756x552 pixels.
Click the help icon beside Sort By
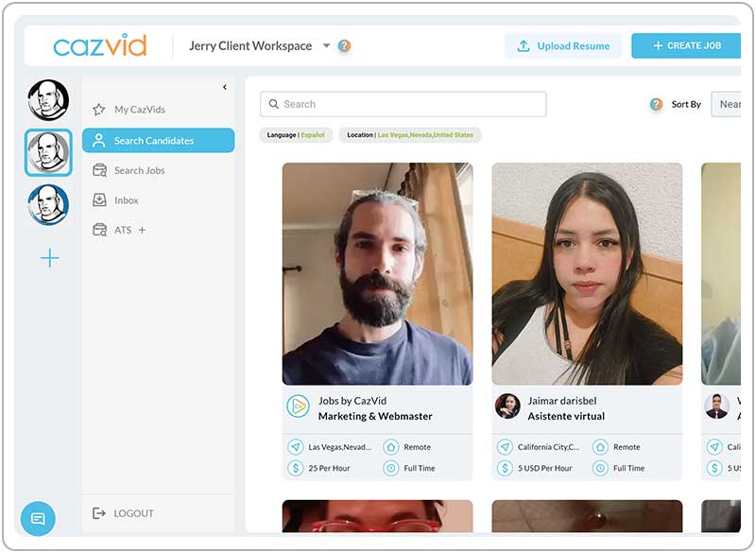point(656,104)
